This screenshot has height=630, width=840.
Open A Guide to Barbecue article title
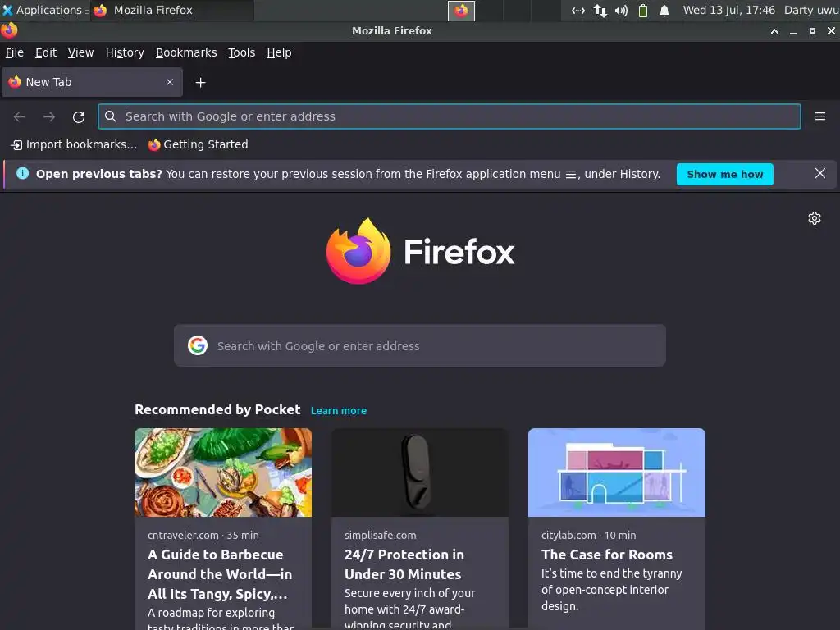point(220,574)
